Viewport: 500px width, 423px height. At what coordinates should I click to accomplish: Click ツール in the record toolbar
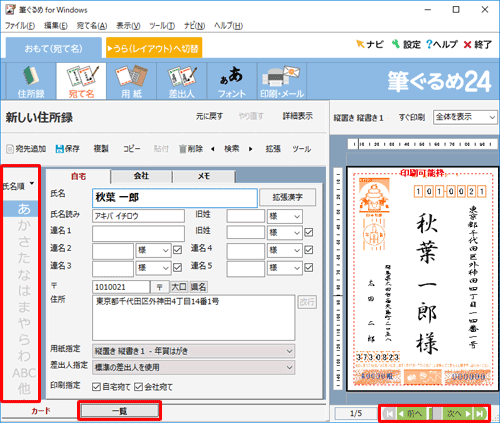click(302, 149)
